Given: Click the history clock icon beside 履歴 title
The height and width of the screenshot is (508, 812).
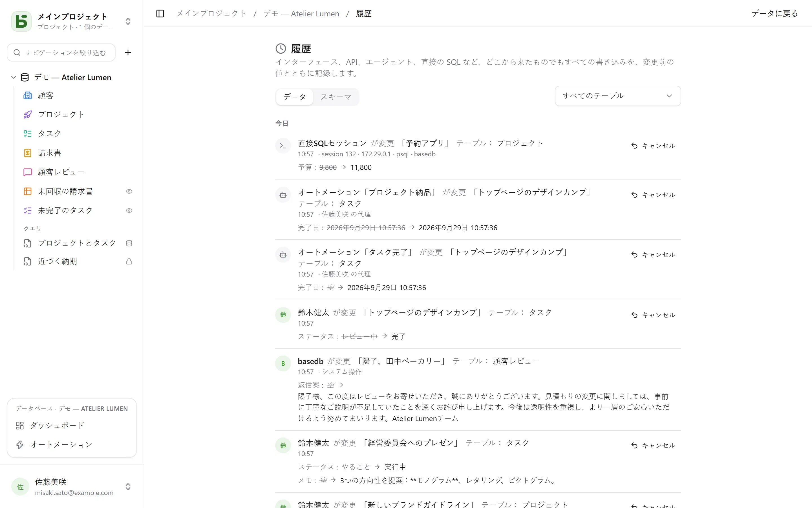Looking at the screenshot, I should (281, 49).
